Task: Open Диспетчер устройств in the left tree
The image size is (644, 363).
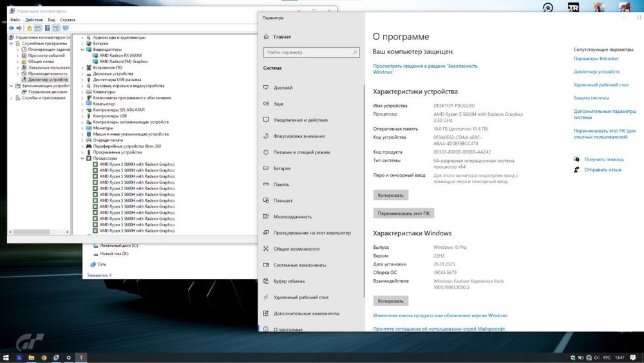Action: pos(48,80)
